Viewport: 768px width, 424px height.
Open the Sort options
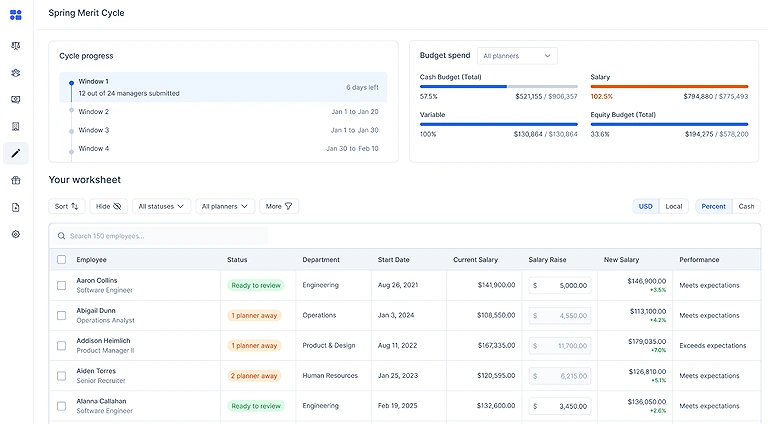[67, 207]
